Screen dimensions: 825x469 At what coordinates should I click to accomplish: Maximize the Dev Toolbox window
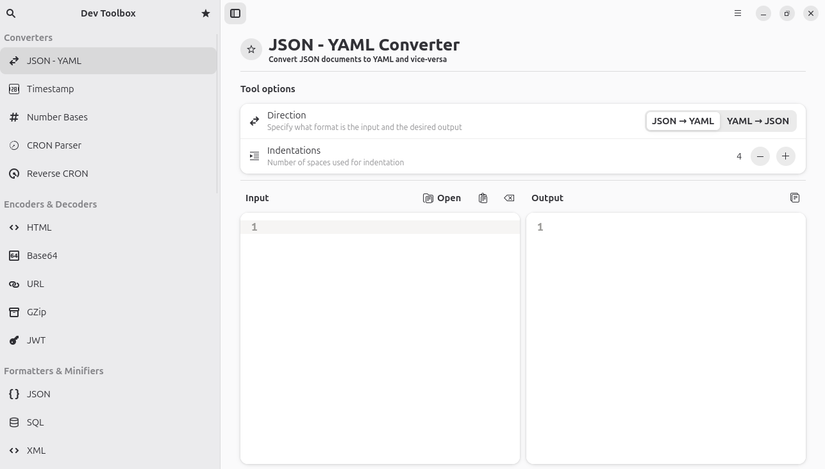pos(787,14)
